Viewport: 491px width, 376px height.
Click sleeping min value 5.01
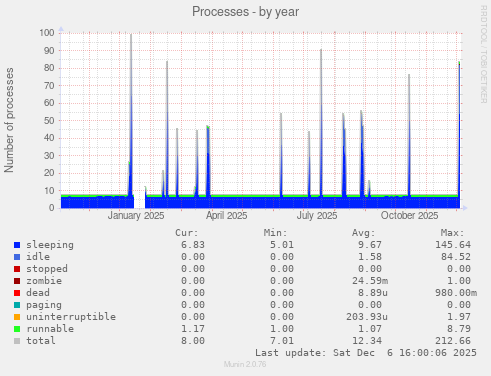pos(282,245)
